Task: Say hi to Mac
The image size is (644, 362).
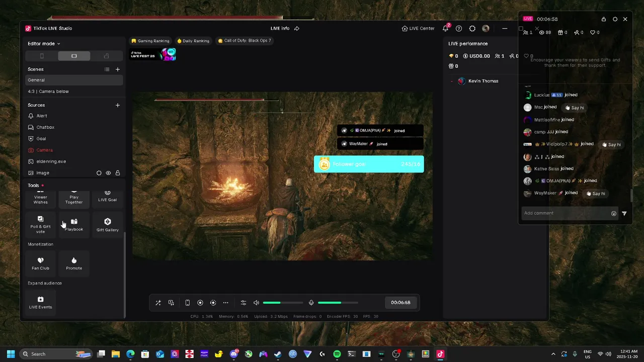Action: point(574,108)
